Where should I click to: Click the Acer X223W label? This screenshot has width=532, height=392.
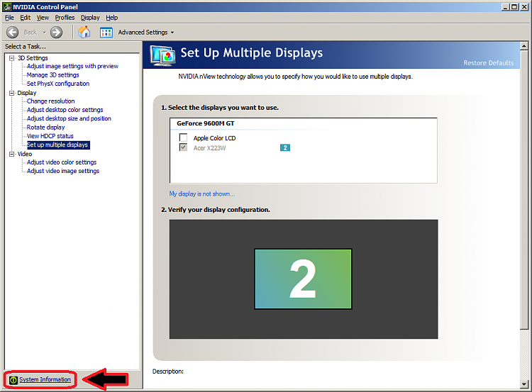[209, 148]
